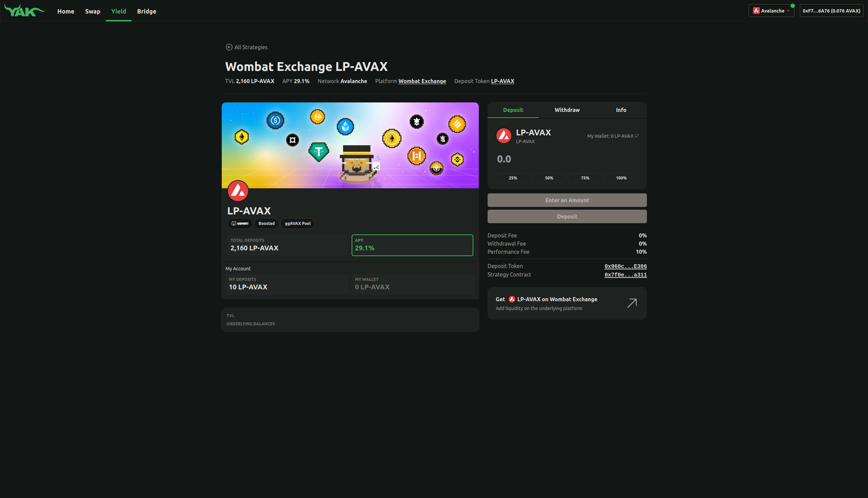Click the Avalanche network icon

pos(757,11)
